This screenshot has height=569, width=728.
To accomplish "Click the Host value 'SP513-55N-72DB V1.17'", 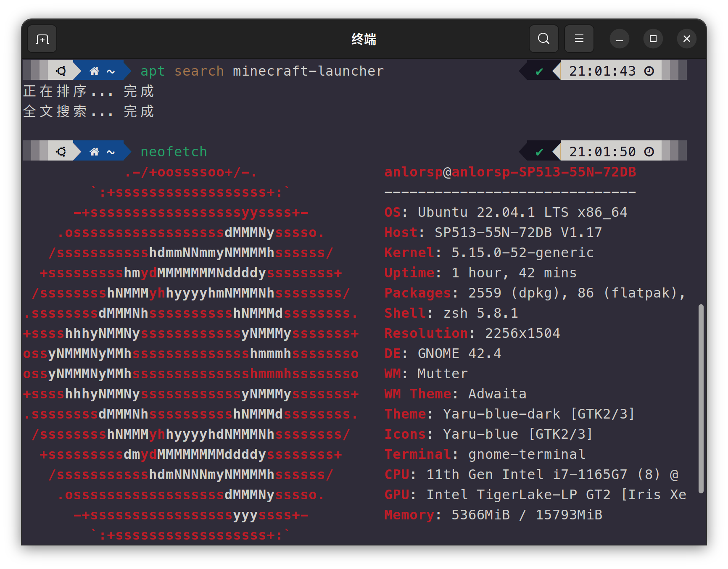I will point(518,232).
